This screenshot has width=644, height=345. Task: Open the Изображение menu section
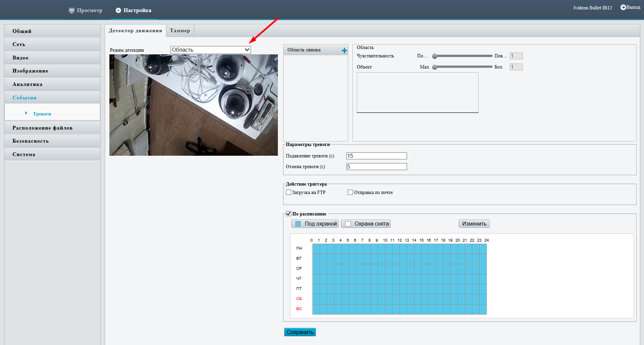(52, 71)
